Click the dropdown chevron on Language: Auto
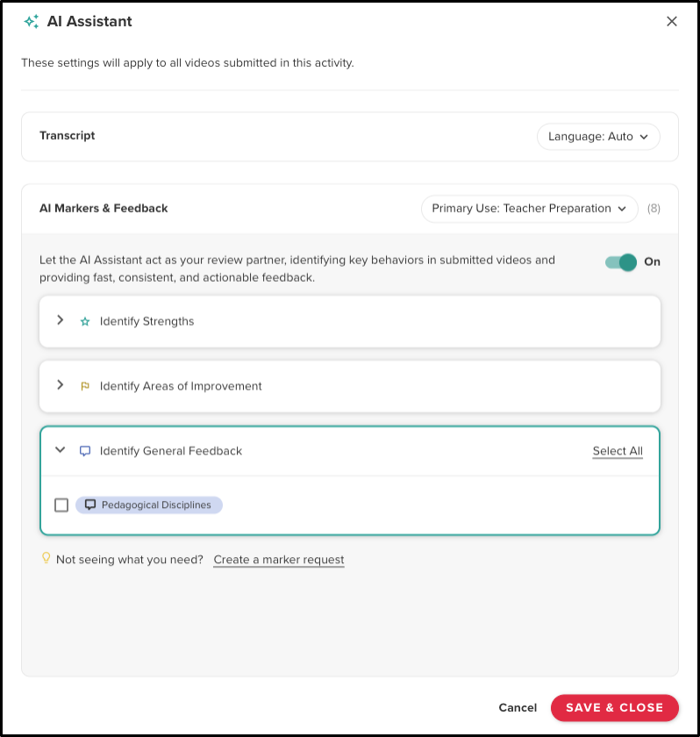 [645, 137]
